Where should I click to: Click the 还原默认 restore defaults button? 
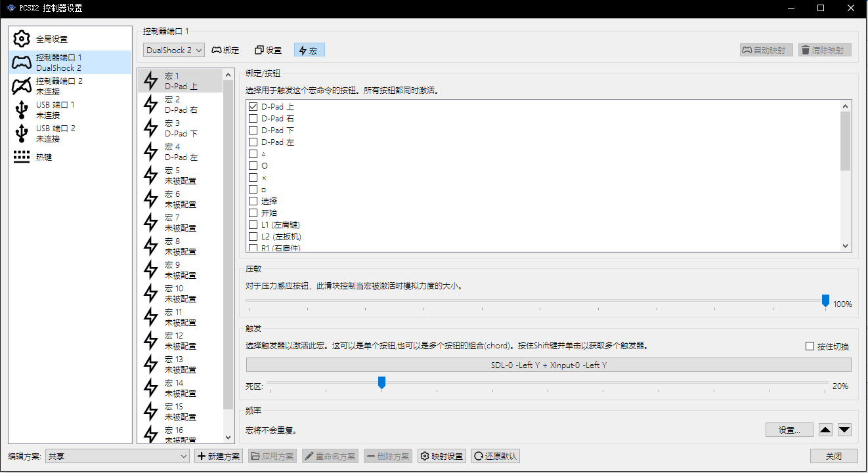click(496, 455)
